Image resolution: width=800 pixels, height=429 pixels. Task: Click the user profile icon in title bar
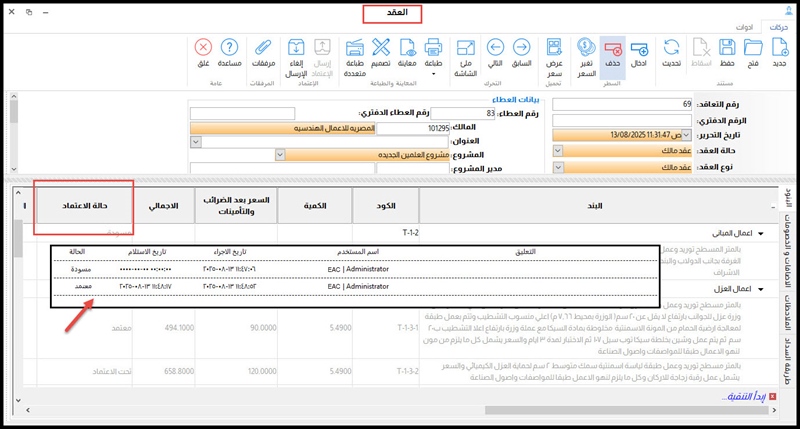[x=789, y=11]
